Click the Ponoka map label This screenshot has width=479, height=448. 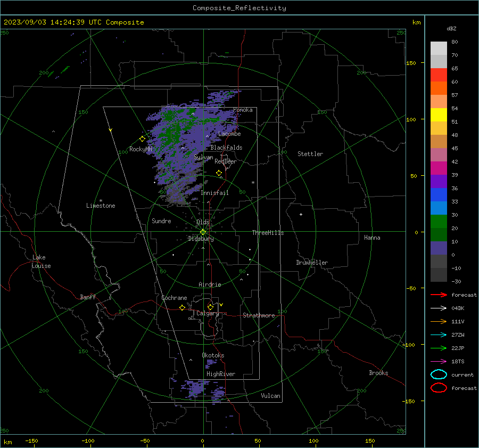(243, 110)
